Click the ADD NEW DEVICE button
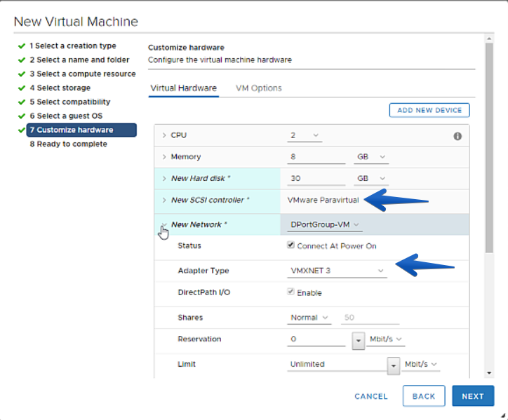The image size is (508, 420). [x=429, y=110]
